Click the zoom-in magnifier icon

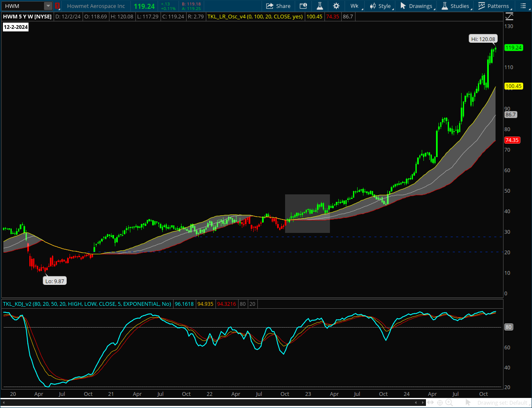click(x=449, y=403)
